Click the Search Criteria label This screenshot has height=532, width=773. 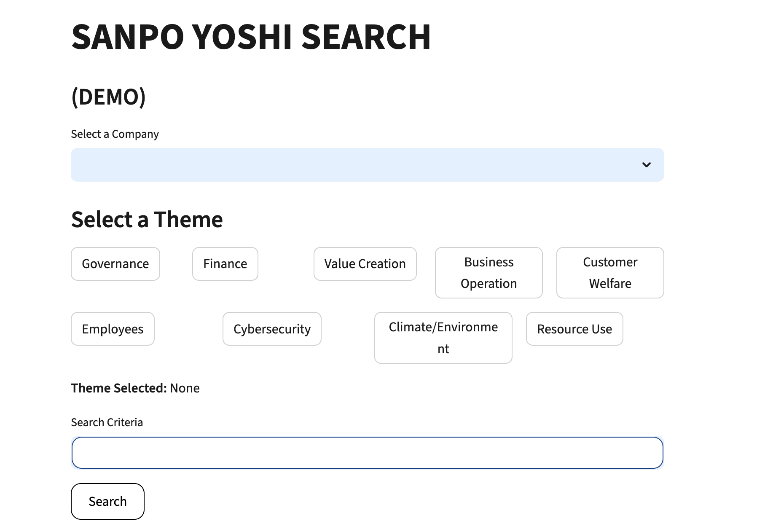(x=107, y=422)
